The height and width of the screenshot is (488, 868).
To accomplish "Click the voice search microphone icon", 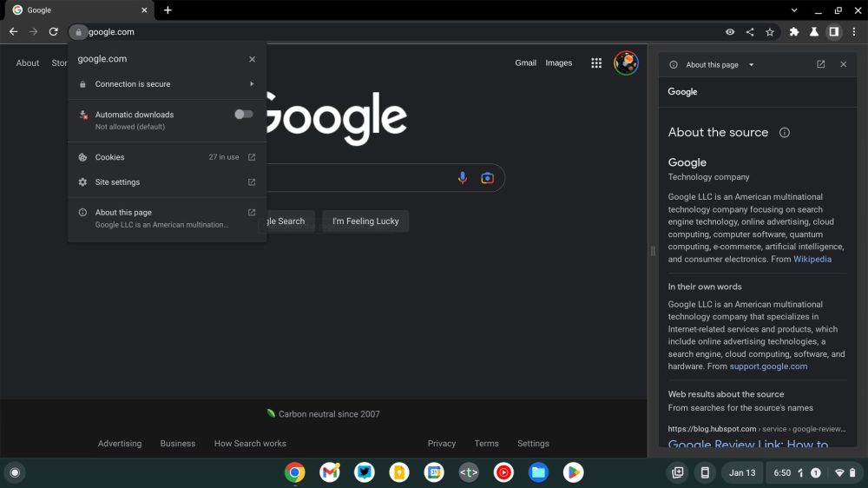I will [462, 178].
